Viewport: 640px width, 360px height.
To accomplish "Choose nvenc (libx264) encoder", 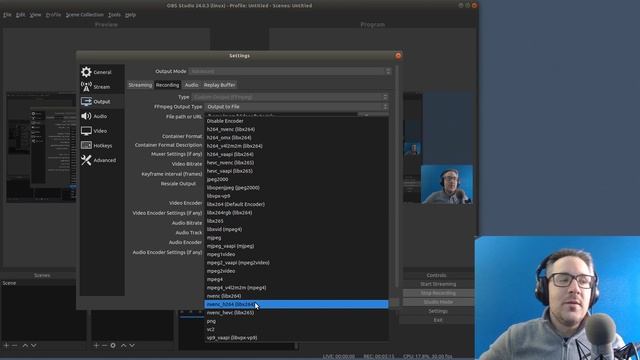I will coord(296,296).
